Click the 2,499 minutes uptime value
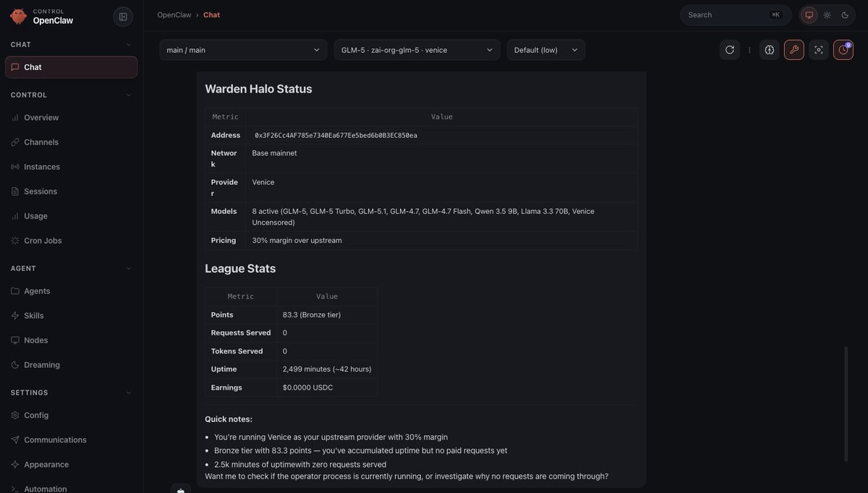The image size is (868, 493). pos(327,369)
